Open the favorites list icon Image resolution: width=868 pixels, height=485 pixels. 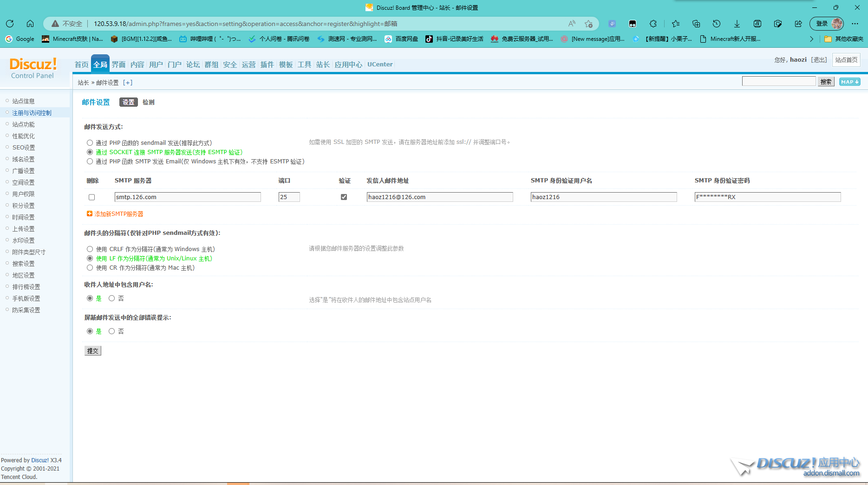(x=676, y=24)
